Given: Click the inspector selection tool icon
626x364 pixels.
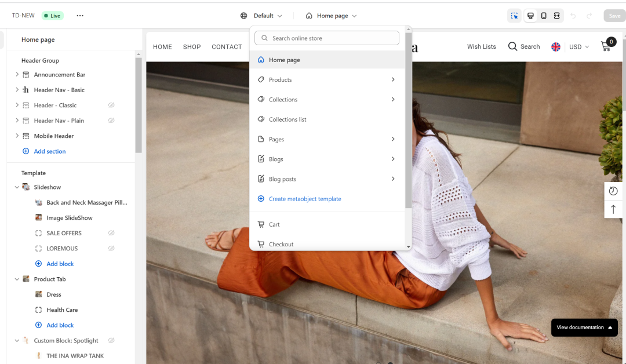Looking at the screenshot, I should pos(514,16).
